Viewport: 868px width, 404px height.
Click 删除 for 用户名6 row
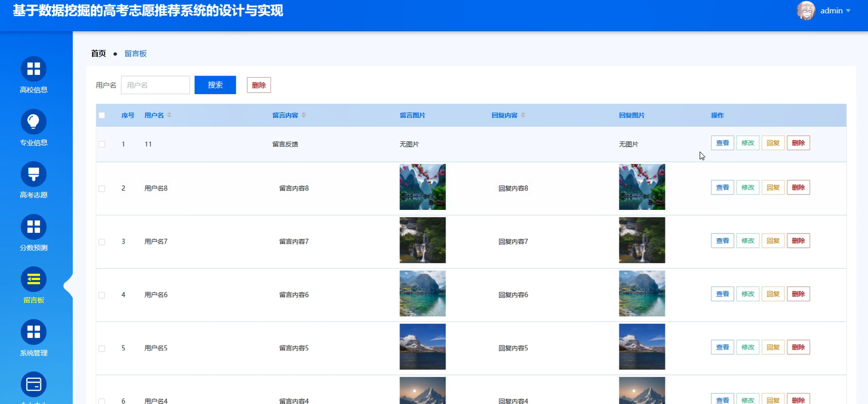tap(798, 294)
